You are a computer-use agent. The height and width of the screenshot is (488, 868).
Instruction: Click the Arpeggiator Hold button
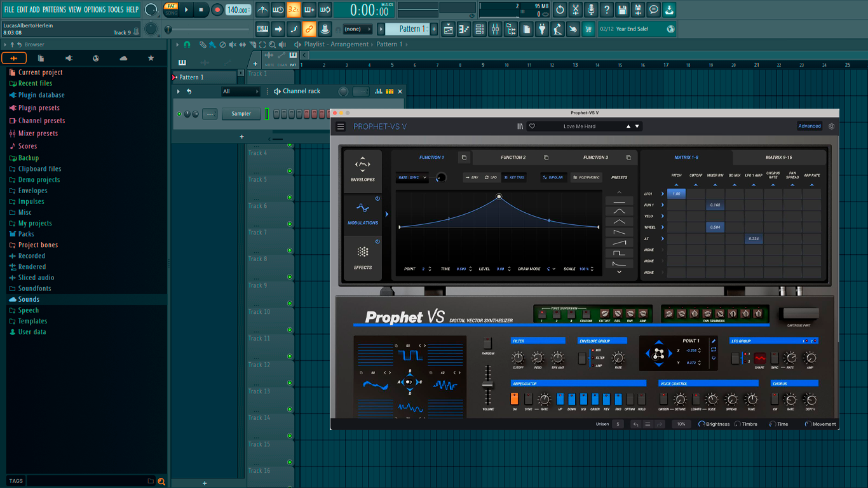click(642, 399)
